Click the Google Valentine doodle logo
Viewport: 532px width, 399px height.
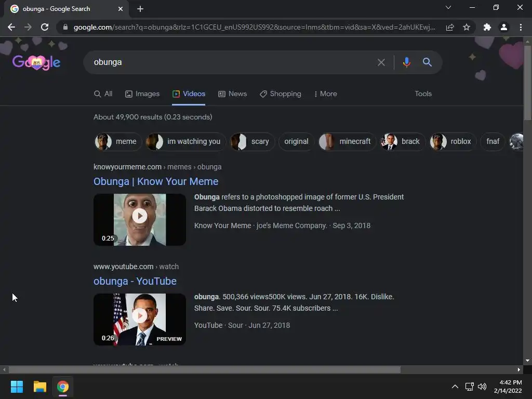click(36, 62)
